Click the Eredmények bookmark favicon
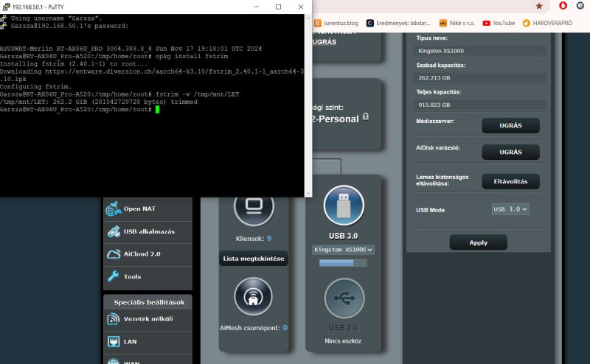 370,23
